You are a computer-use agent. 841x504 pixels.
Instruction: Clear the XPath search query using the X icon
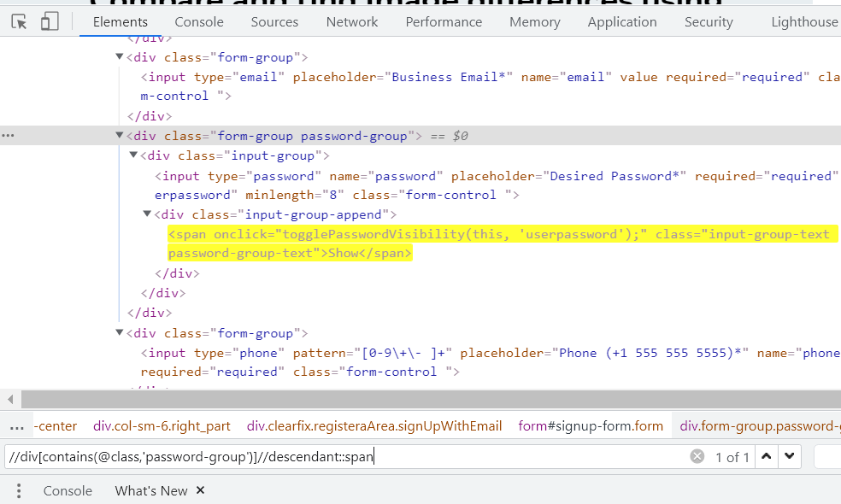697,456
